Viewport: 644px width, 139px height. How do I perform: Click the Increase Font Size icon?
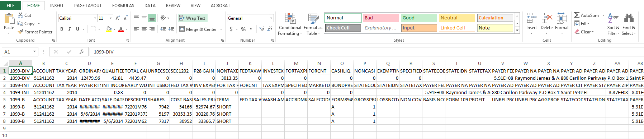pos(118,18)
